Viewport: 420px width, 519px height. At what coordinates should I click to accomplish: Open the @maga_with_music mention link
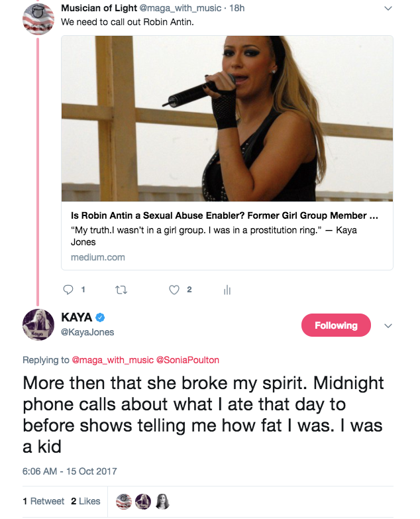tap(113, 360)
